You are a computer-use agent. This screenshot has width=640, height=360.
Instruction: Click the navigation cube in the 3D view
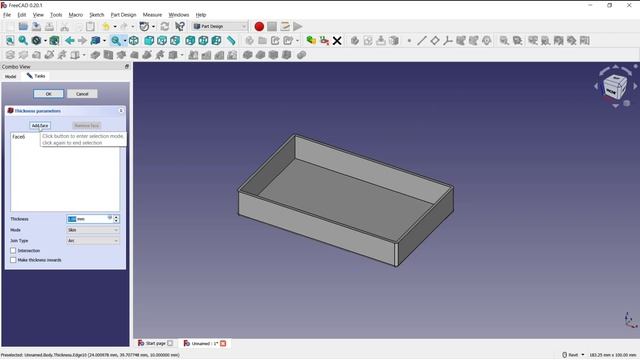(615, 87)
